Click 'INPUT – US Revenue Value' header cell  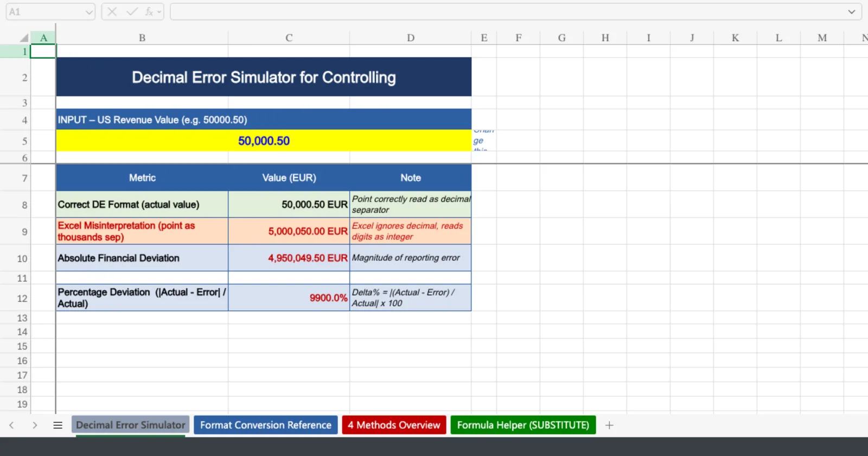coord(264,119)
